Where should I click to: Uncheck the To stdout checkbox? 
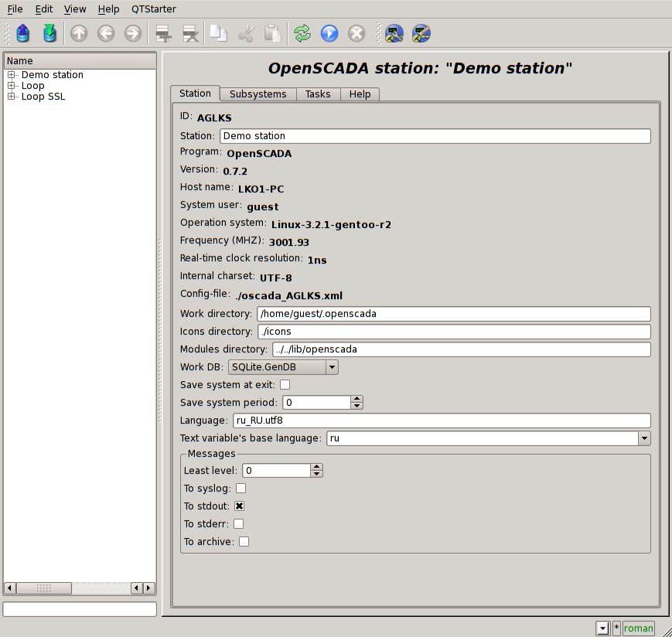(x=240, y=506)
